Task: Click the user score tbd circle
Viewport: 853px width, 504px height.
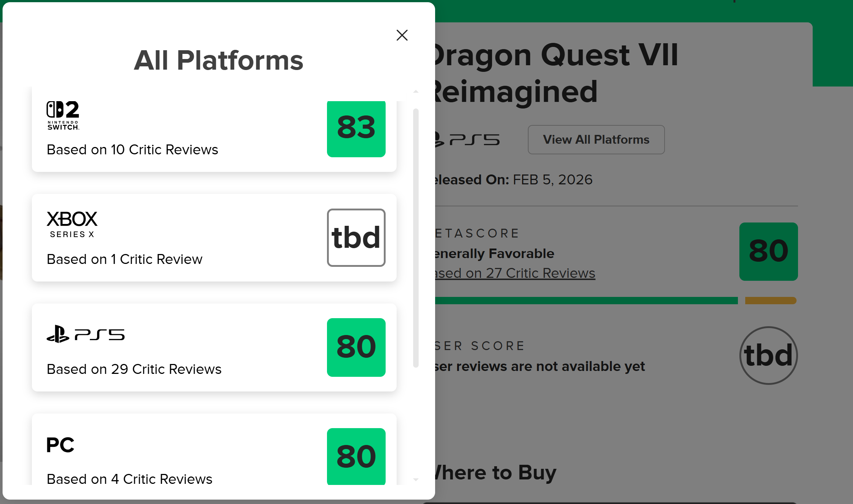Action: tap(768, 355)
